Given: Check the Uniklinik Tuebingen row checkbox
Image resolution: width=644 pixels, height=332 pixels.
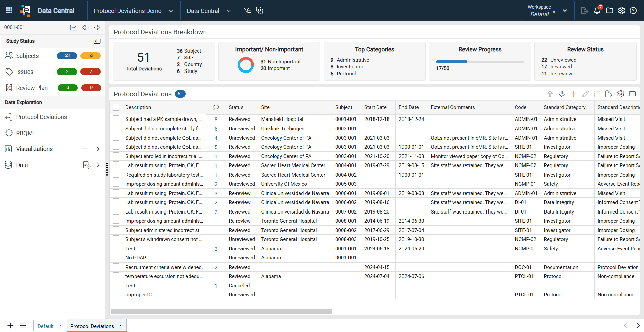Looking at the screenshot, I should coord(116,128).
